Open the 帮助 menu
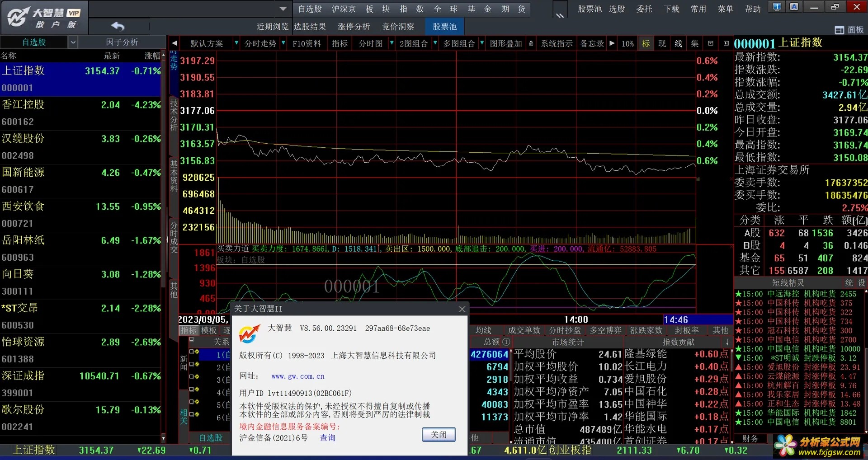This screenshot has height=460, width=868. (753, 9)
